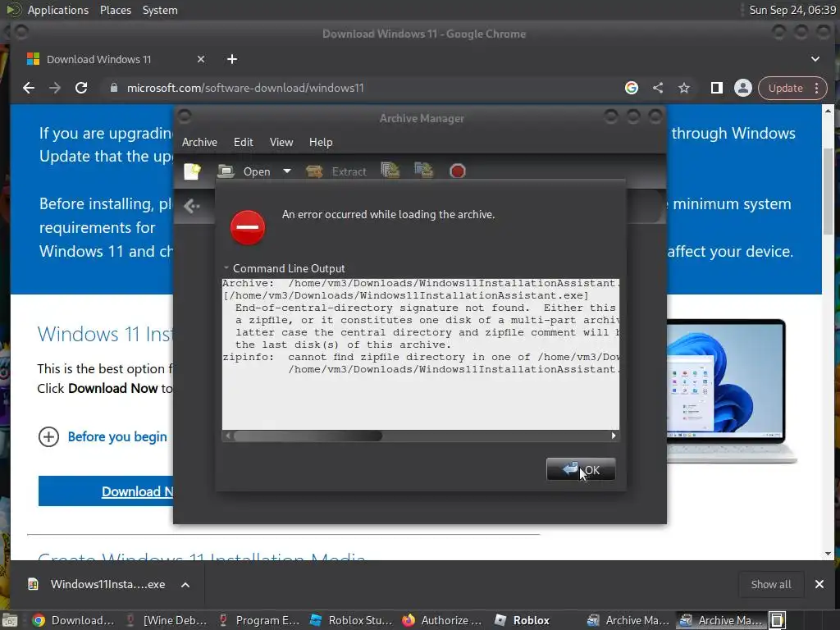Collapse the Command Line Output expander
Image resolution: width=840 pixels, height=630 pixels.
pyautogui.click(x=226, y=268)
